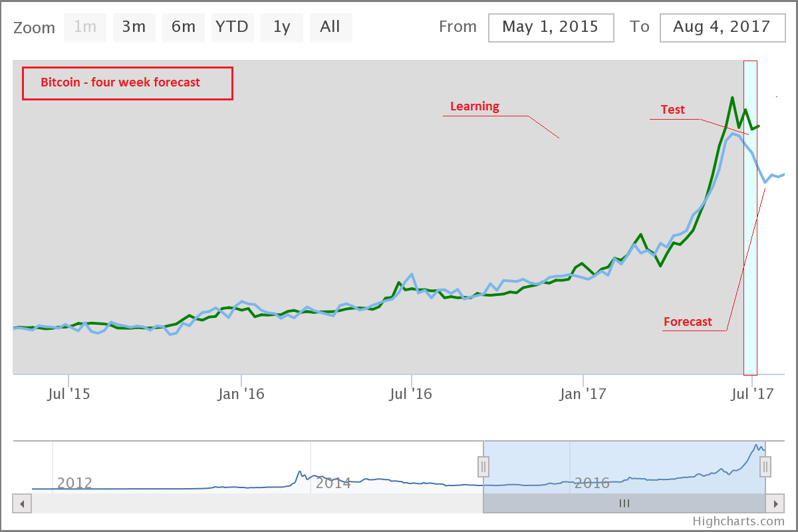Click the Bitcoin four week forecast title box
Image resolution: width=798 pixels, height=532 pixels.
(128, 83)
